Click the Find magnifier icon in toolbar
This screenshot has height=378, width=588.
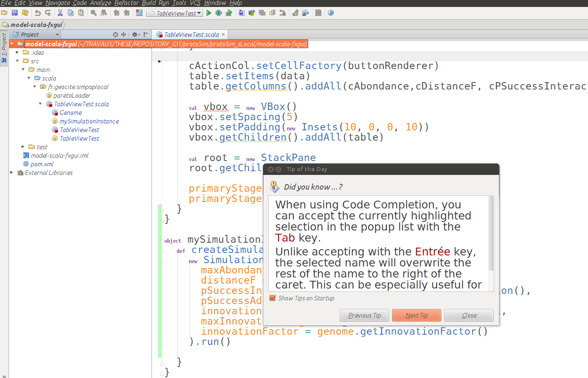94,13
